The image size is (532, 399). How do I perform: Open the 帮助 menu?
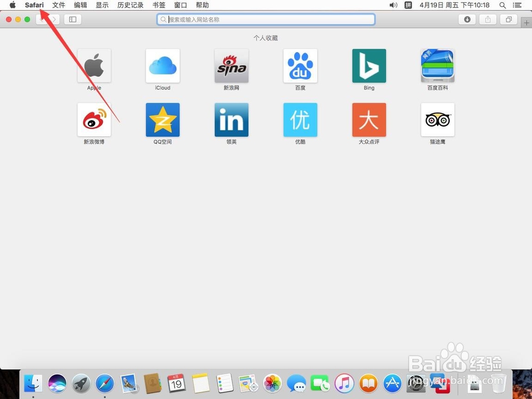(202, 5)
